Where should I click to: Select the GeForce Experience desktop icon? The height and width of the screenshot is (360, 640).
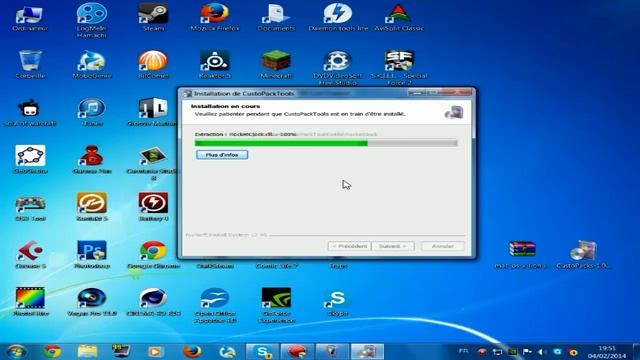click(276, 305)
